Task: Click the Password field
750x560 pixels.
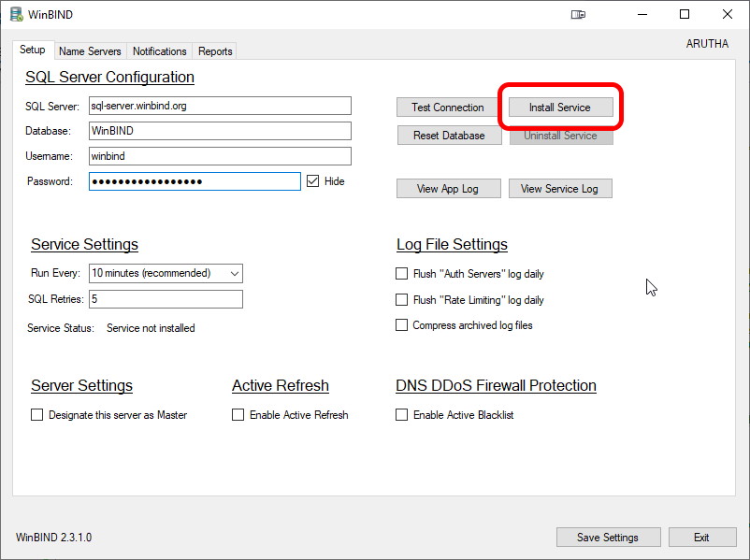Action: pyautogui.click(x=195, y=181)
